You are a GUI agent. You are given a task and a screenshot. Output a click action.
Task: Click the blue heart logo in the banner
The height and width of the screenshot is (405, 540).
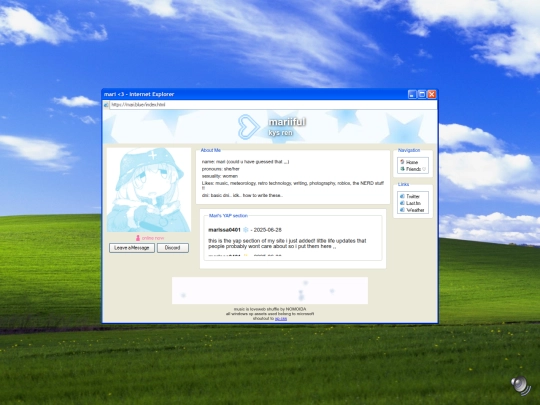(x=248, y=127)
